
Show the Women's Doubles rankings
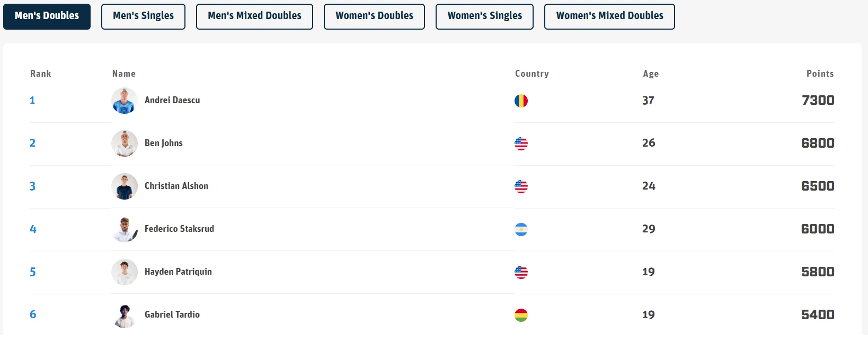374,16
